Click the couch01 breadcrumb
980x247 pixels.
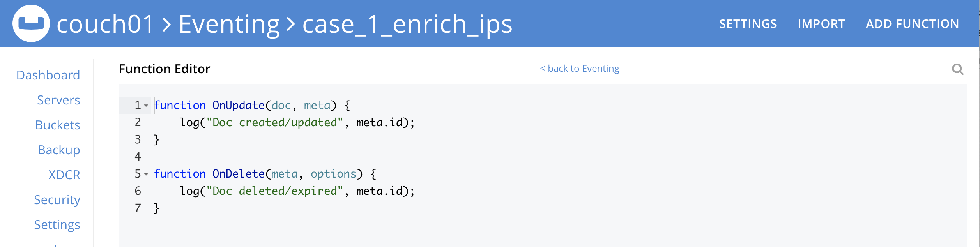107,24
